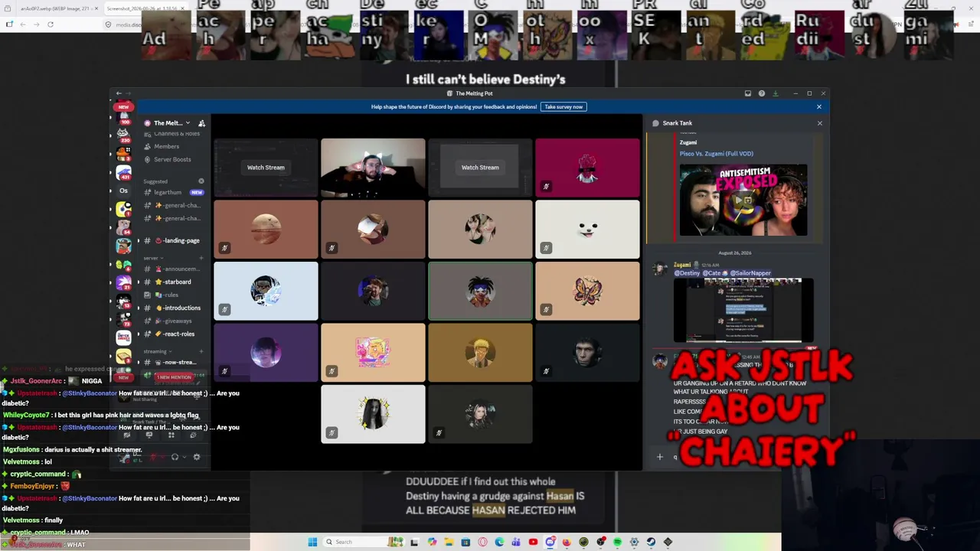Select the green-outlined speaking participant tile
This screenshot has width=980, height=551.
[480, 291]
